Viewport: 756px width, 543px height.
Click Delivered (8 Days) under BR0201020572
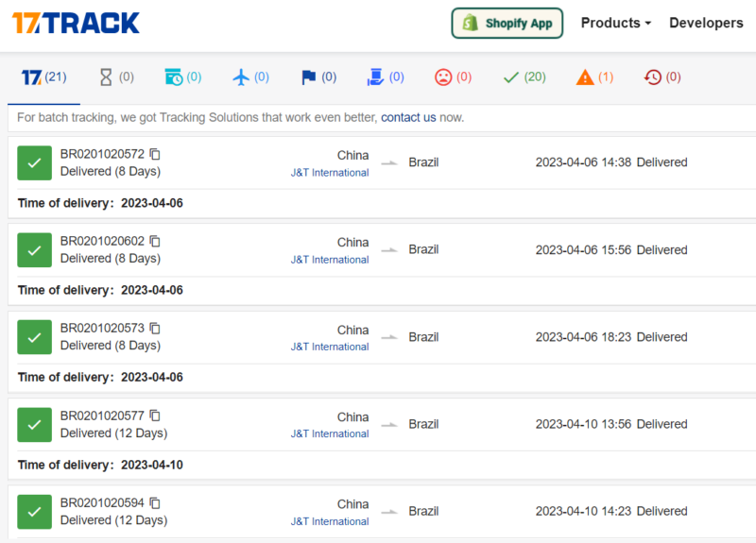[x=111, y=172]
